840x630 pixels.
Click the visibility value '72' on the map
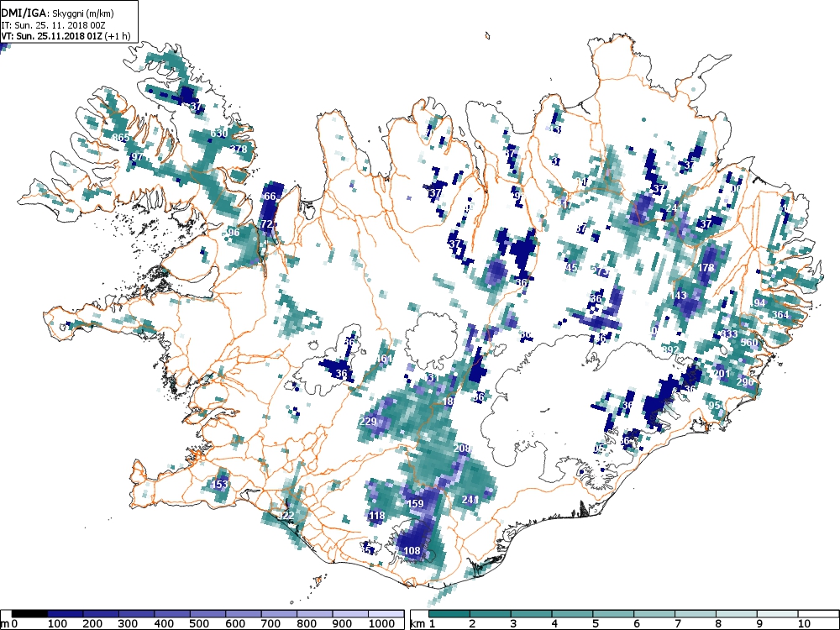267,224
